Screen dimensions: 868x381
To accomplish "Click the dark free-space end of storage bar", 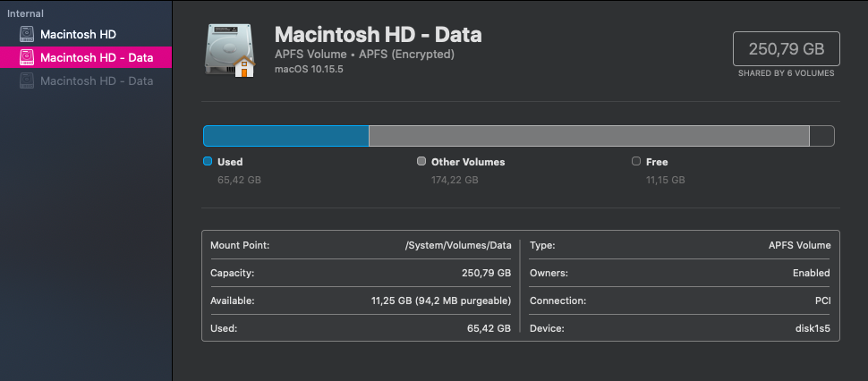I will (x=821, y=136).
